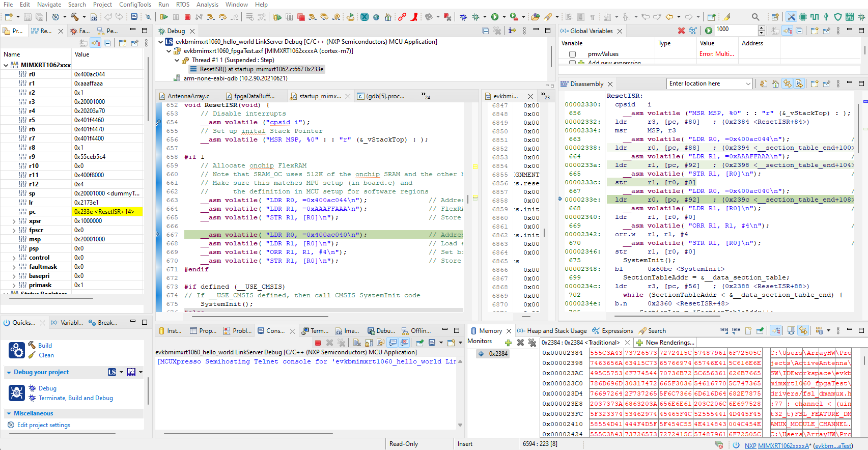This screenshot has width=868, height=450.
Task: Click the Resume debug button in toolbar
Action: (x=164, y=17)
